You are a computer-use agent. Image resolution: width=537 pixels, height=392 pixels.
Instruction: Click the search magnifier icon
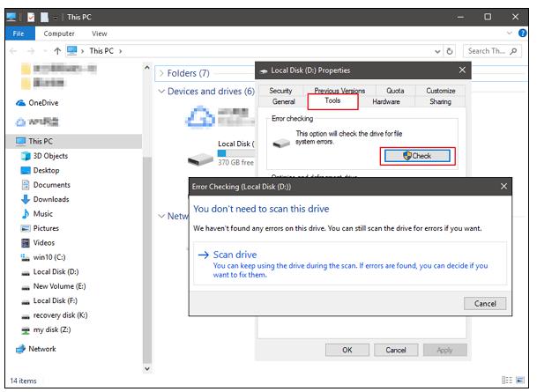click(x=513, y=51)
